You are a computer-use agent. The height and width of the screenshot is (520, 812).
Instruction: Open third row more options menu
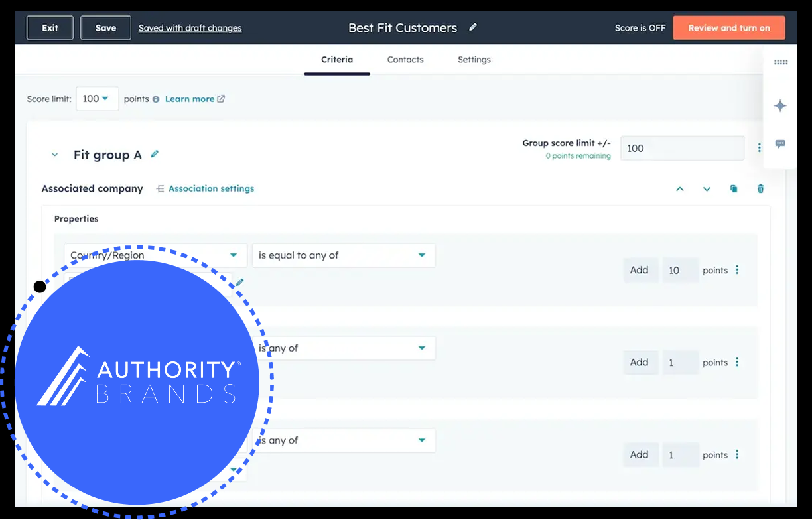click(x=737, y=455)
